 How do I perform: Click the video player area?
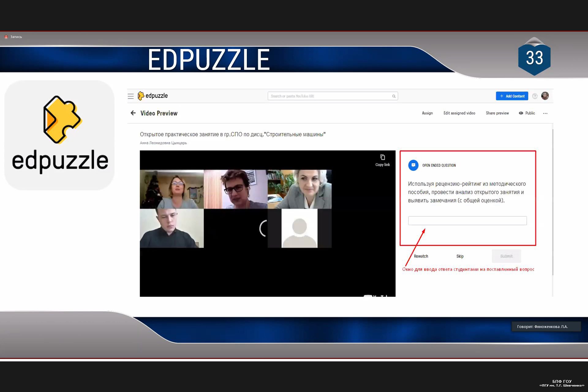point(267,224)
